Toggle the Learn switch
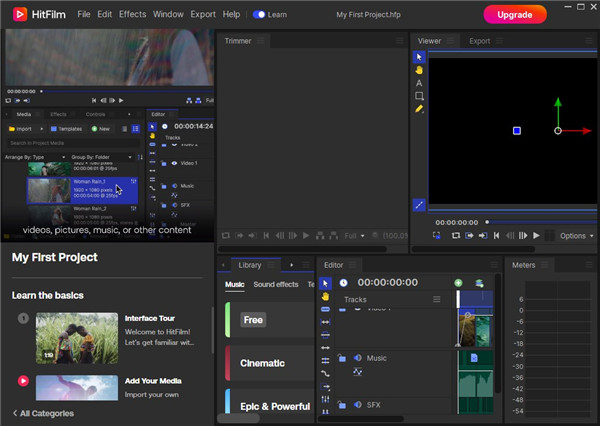Image resolution: width=600 pixels, height=426 pixels. click(259, 15)
